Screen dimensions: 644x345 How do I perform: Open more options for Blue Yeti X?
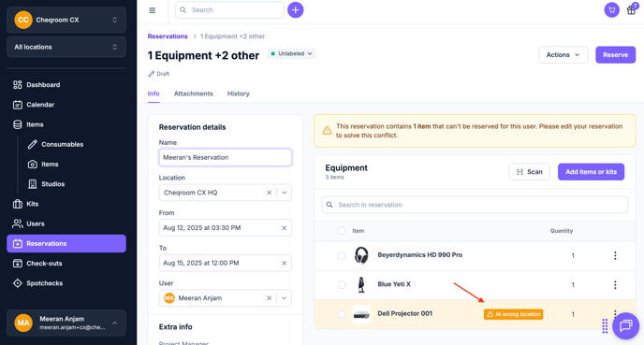click(x=615, y=285)
